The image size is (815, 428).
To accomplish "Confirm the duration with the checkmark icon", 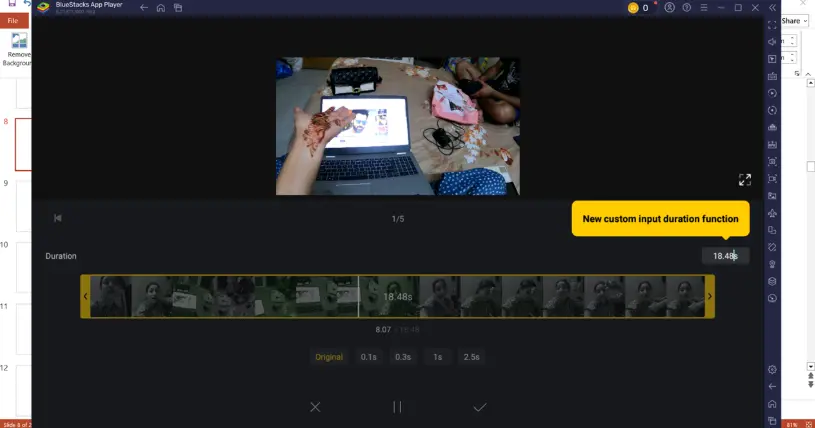I will [480, 407].
